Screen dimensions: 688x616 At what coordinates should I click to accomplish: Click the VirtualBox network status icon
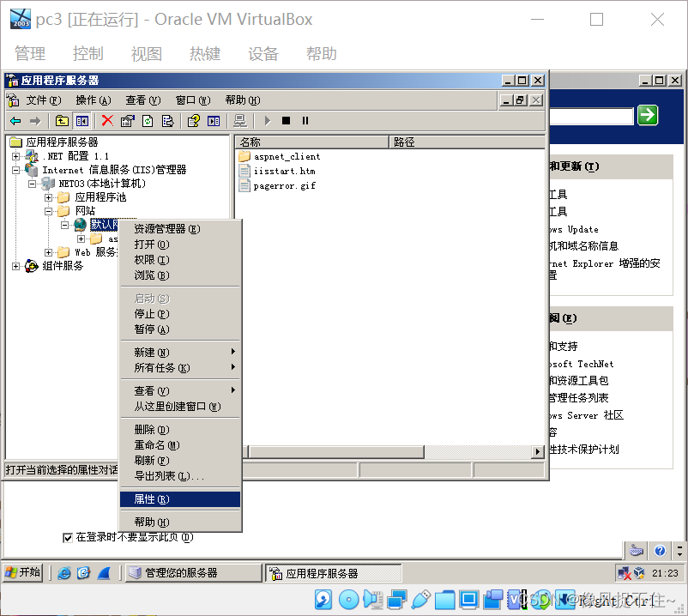[397, 600]
